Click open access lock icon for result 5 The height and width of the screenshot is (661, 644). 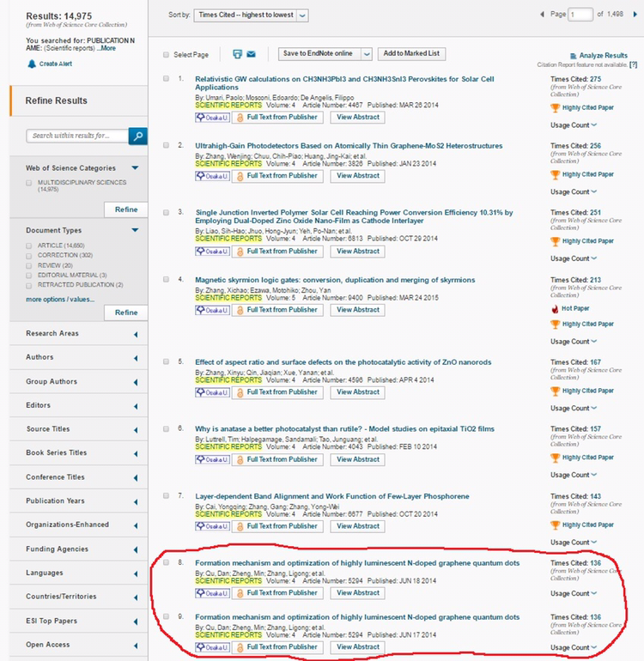[x=240, y=392]
